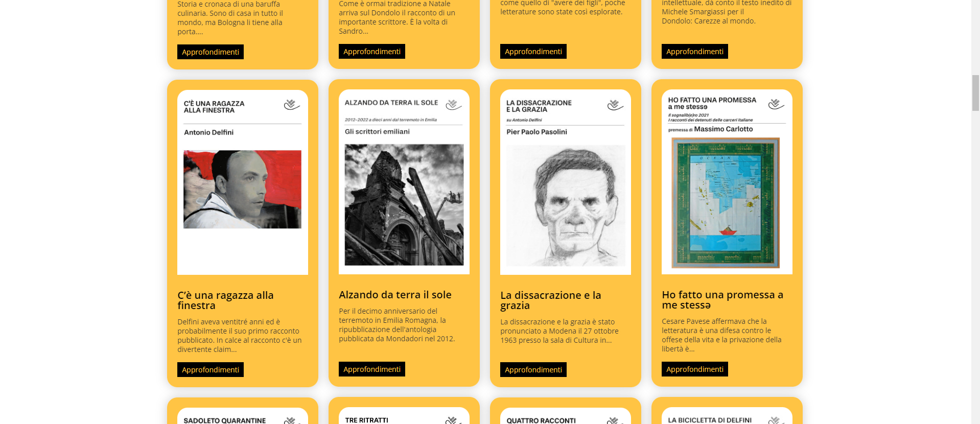Open the ocean map artwork cover

(726, 203)
